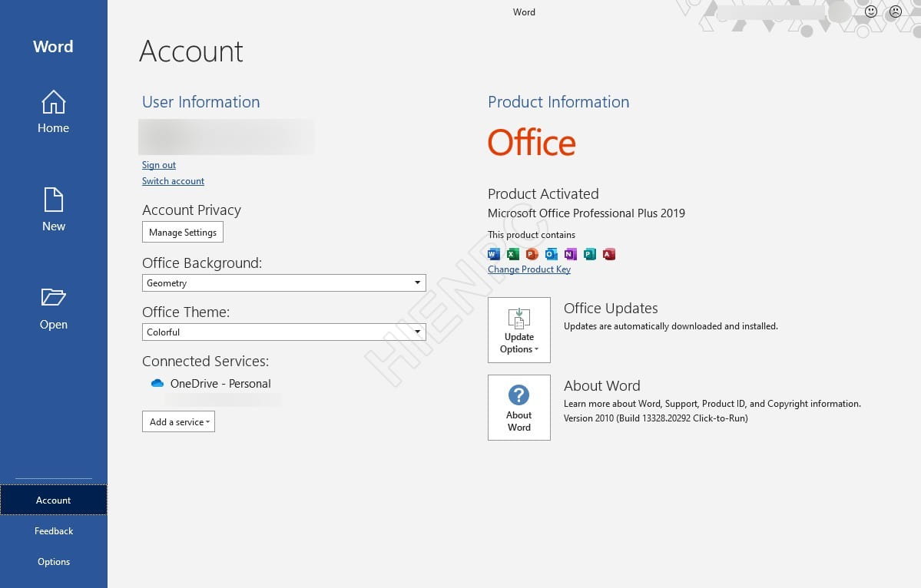This screenshot has height=588, width=921.
Task: Click the Open folder icon
Action: [x=54, y=297]
